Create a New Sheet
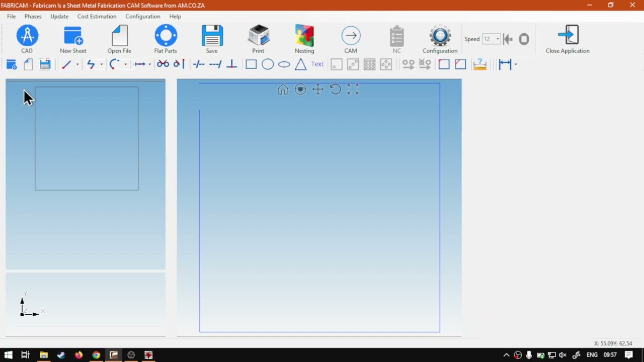Screen dimensions: 644x362 pyautogui.click(x=73, y=39)
